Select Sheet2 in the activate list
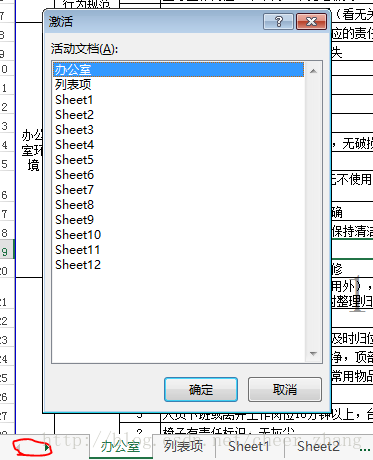Viewport: 373px width, 460px height. [178, 115]
